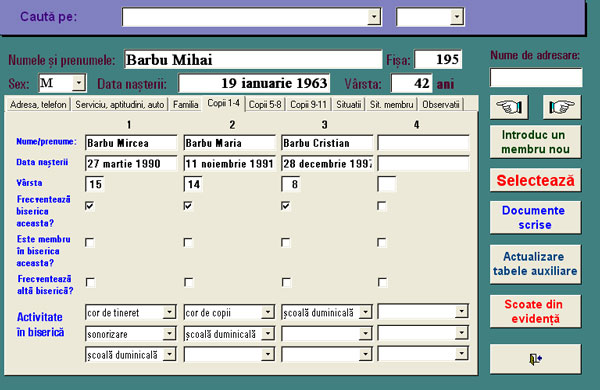Switch to 'Copii 9-11' tab
Viewport: 600px width, 390px height.
(x=308, y=104)
